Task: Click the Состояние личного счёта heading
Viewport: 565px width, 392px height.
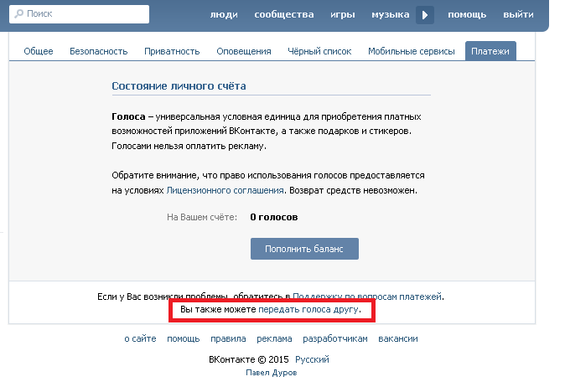Action: click(179, 86)
